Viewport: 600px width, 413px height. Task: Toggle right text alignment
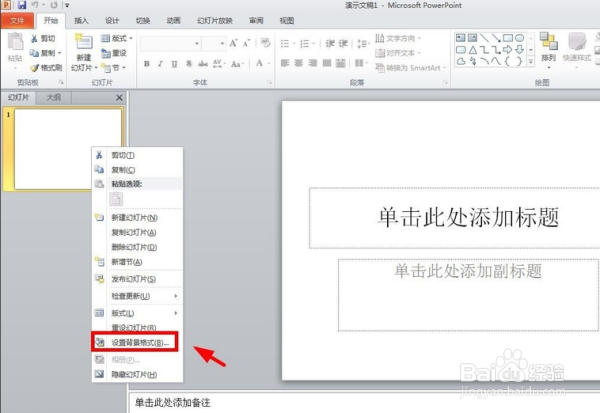tap(313, 63)
